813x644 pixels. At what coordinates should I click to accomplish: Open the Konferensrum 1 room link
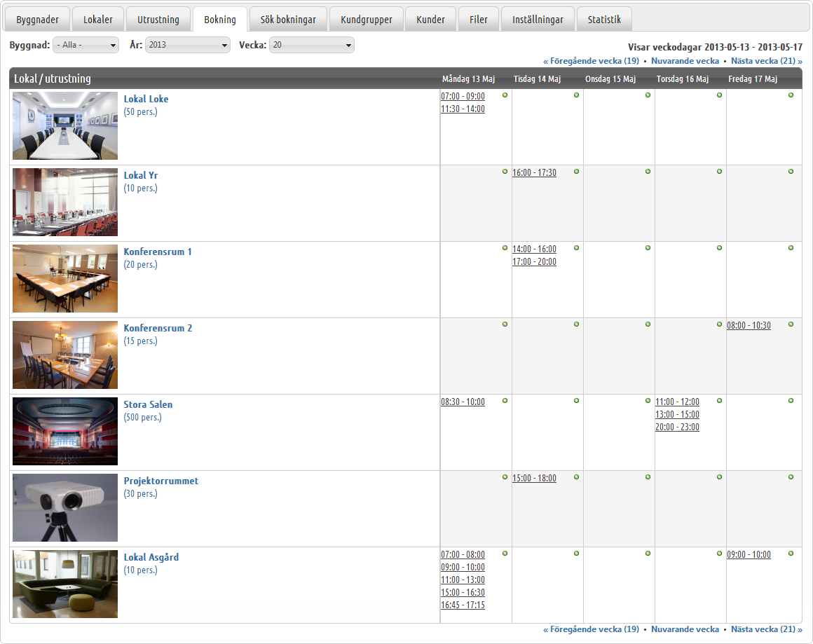[158, 252]
